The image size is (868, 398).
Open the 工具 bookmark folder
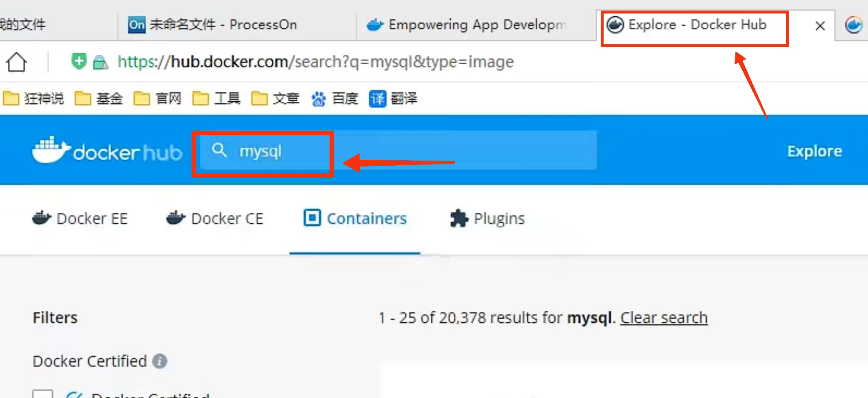click(x=217, y=98)
